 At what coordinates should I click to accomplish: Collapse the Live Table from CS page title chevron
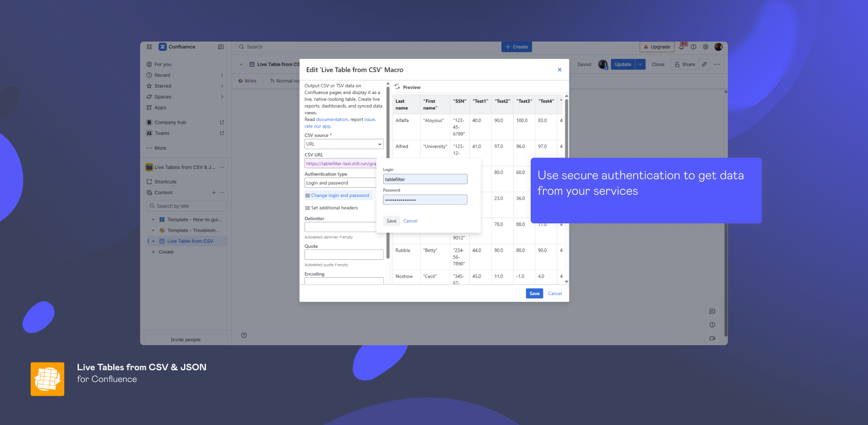(242, 64)
